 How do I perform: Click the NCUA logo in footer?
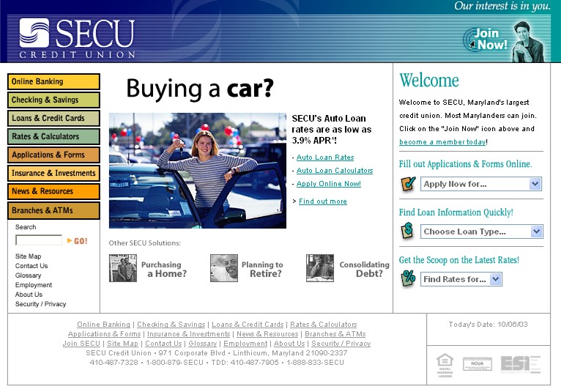click(477, 364)
